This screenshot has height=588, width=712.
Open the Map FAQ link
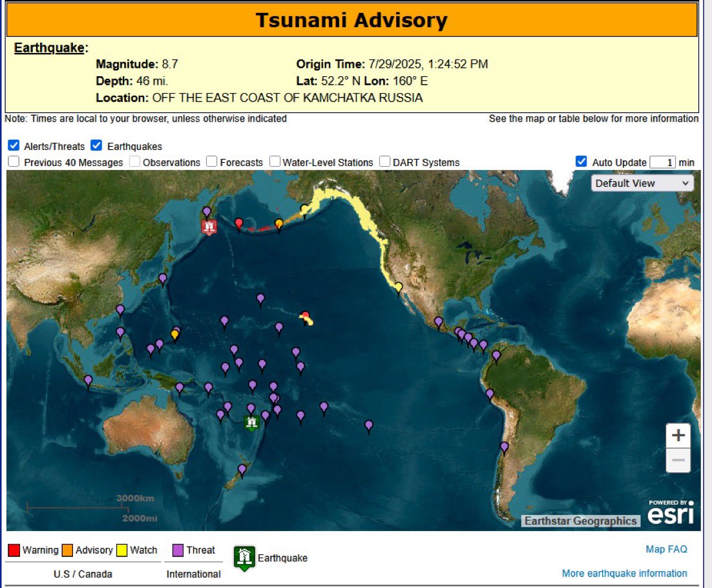pyautogui.click(x=666, y=549)
